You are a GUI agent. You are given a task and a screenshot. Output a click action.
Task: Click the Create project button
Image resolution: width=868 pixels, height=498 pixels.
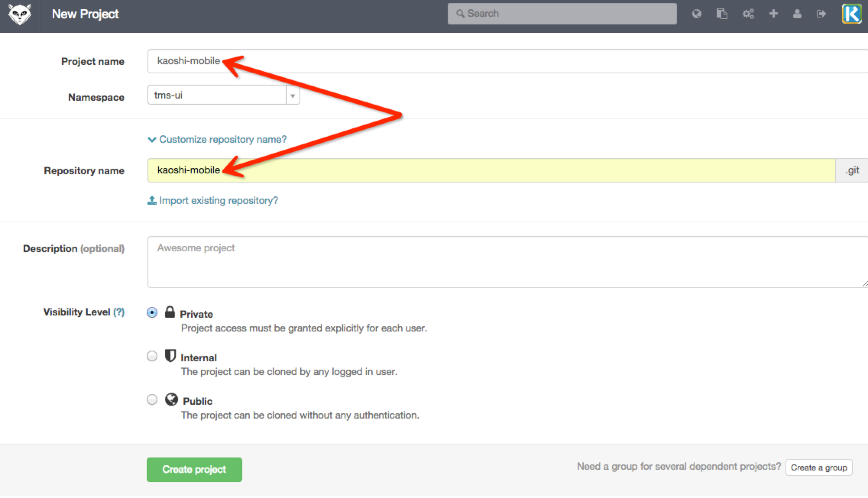(194, 469)
